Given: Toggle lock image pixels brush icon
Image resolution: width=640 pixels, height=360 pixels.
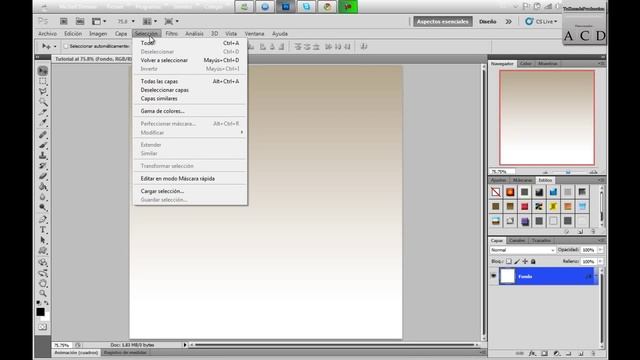Looking at the screenshot, I should click(517, 261).
